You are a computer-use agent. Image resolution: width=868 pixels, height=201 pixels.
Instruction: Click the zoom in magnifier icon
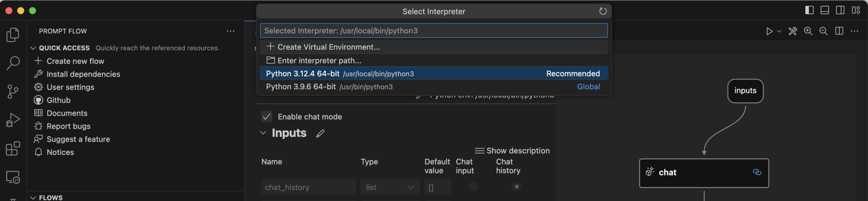coord(808,31)
